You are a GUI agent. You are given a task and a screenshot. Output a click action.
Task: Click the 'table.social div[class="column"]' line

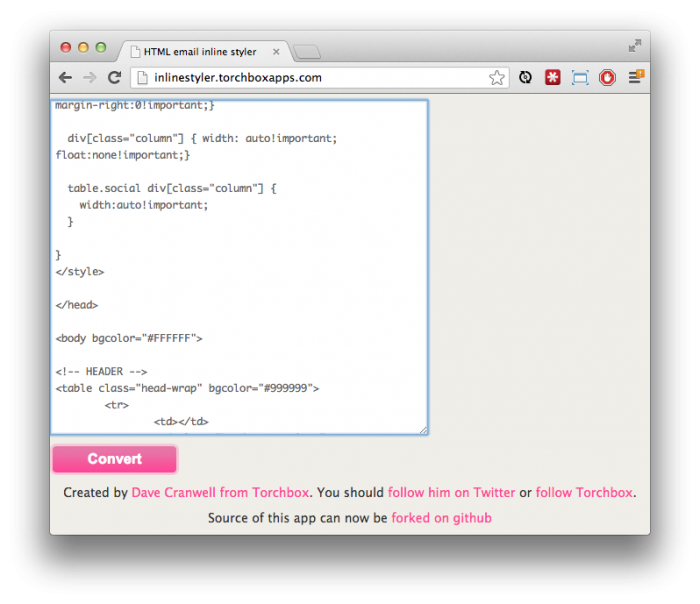pos(172,188)
